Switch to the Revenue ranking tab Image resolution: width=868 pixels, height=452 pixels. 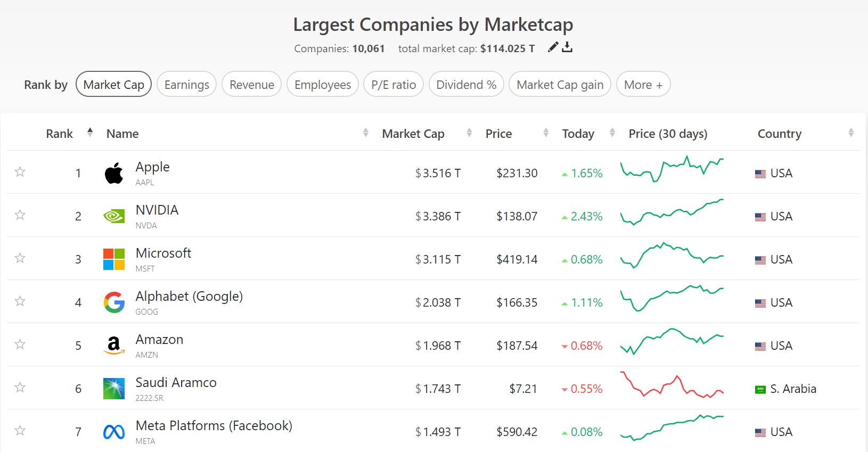click(252, 84)
